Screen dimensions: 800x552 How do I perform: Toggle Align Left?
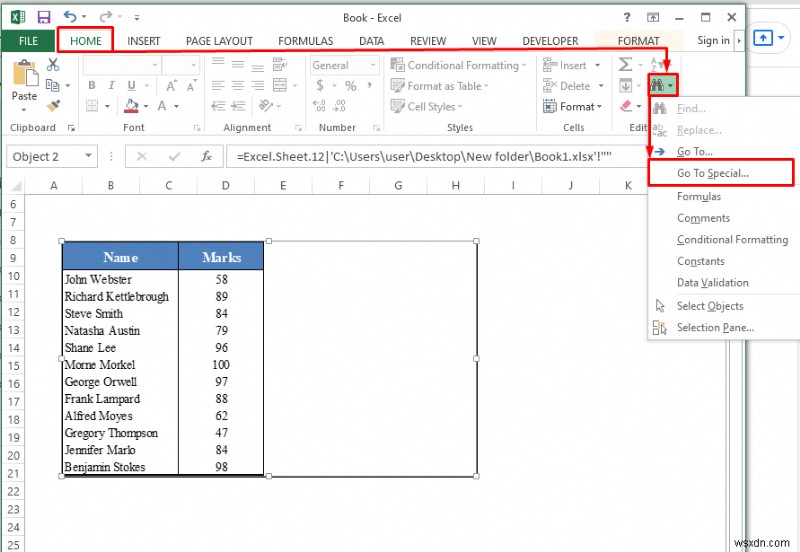point(218,85)
